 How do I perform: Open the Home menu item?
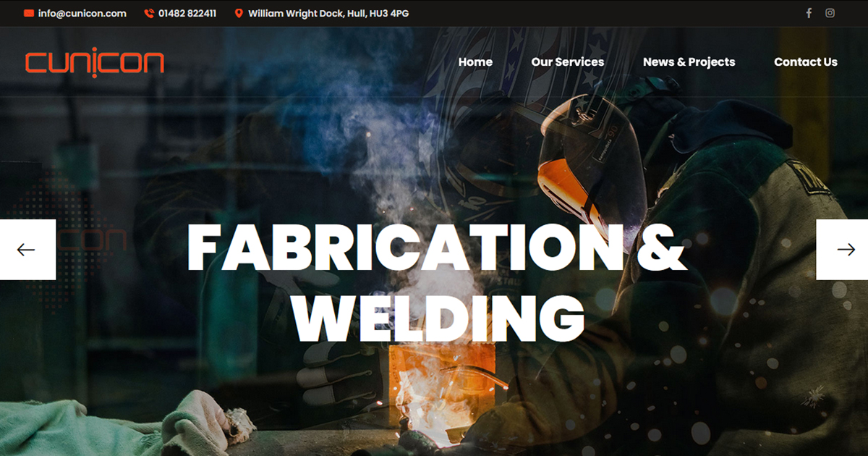[475, 62]
